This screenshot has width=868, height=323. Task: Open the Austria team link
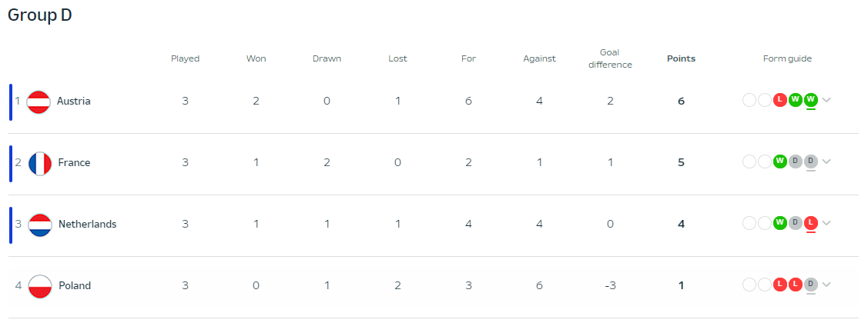point(74,102)
